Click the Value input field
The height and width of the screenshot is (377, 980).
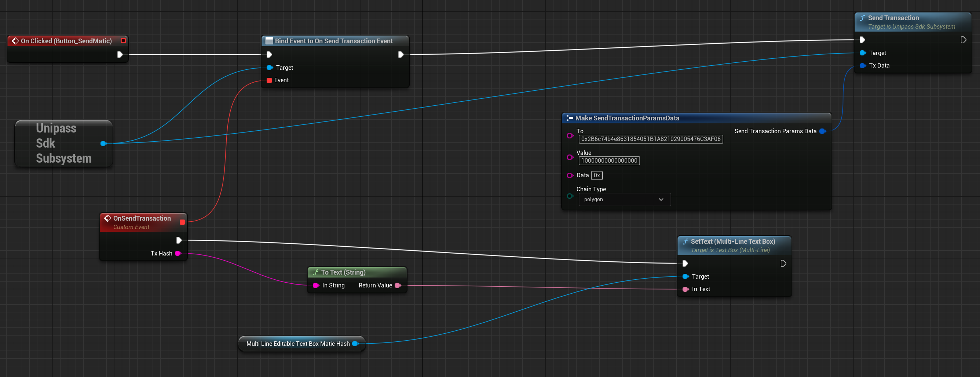tap(609, 161)
